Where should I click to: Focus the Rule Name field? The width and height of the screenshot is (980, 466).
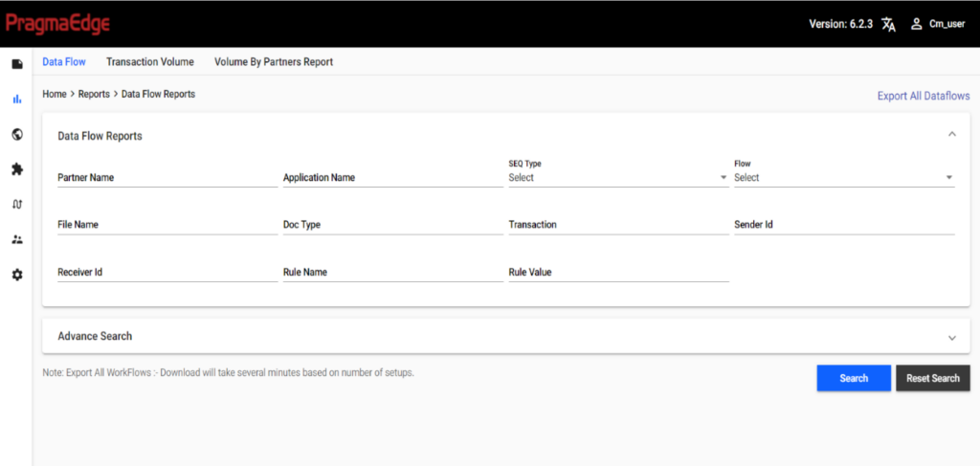tap(393, 273)
